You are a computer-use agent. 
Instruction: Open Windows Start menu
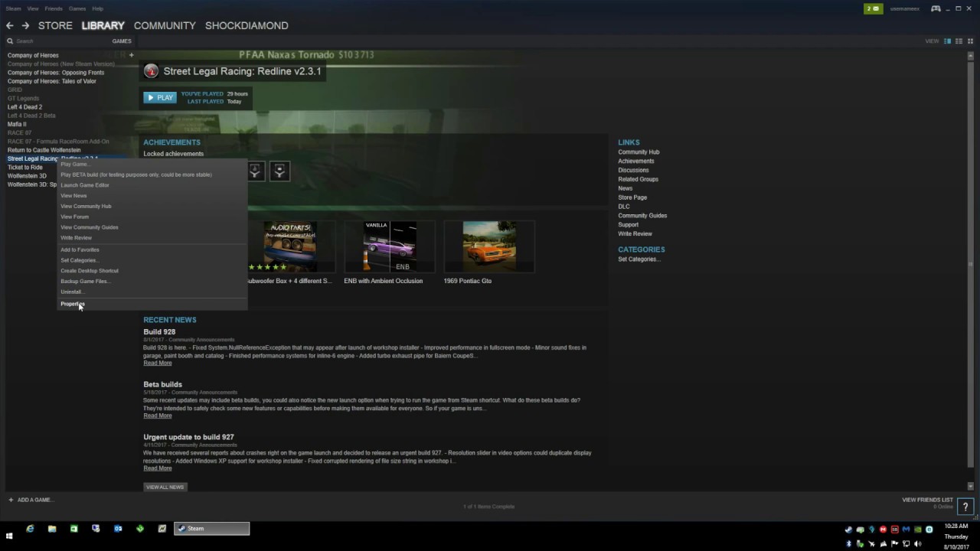point(9,536)
